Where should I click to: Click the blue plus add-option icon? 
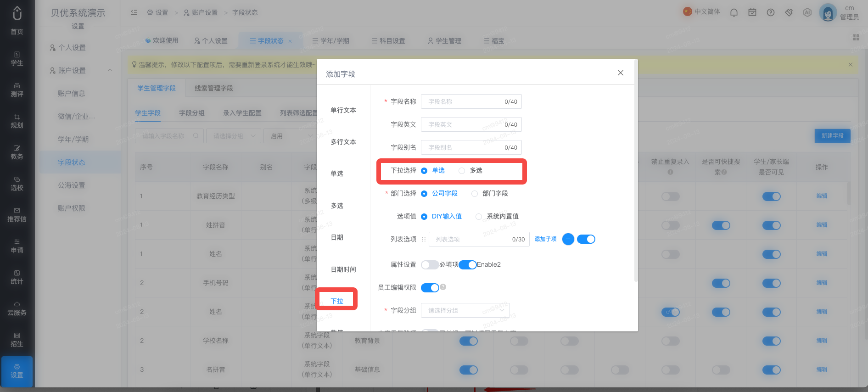pos(568,239)
